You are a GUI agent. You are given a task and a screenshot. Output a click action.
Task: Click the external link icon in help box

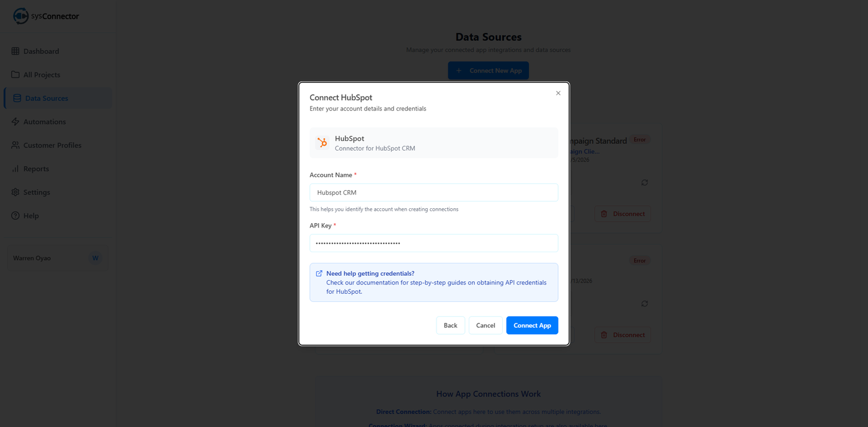pos(319,273)
